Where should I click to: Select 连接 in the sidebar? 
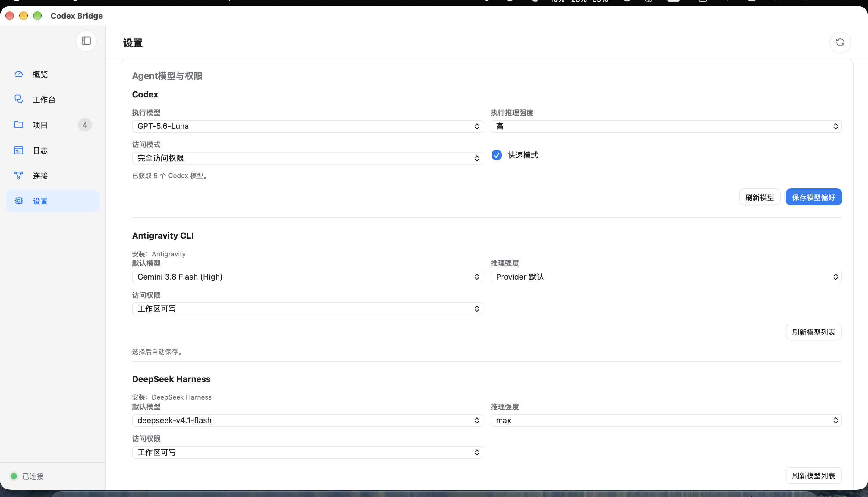point(52,176)
